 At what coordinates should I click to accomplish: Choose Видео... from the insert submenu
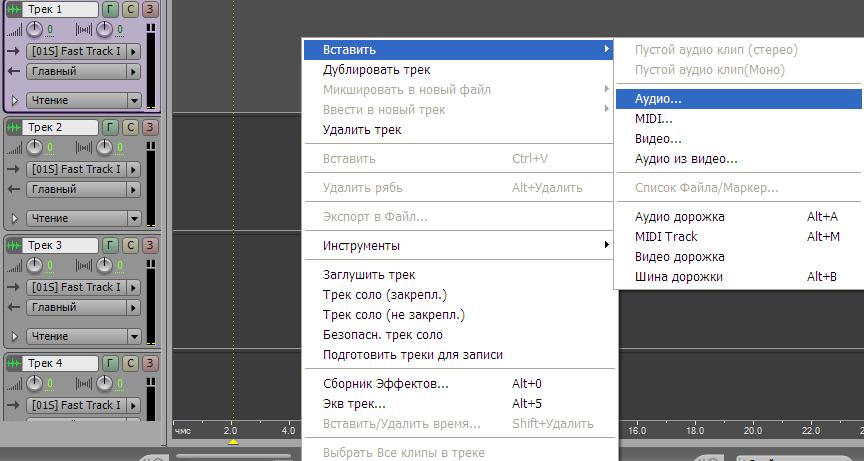[x=738, y=139]
